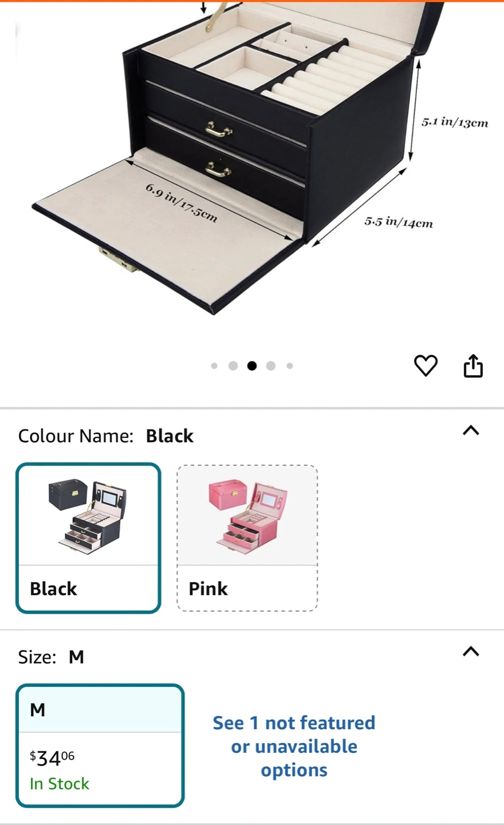The width and height of the screenshot is (504, 825).
Task: Open the jewelry box product image
Action: (252, 159)
